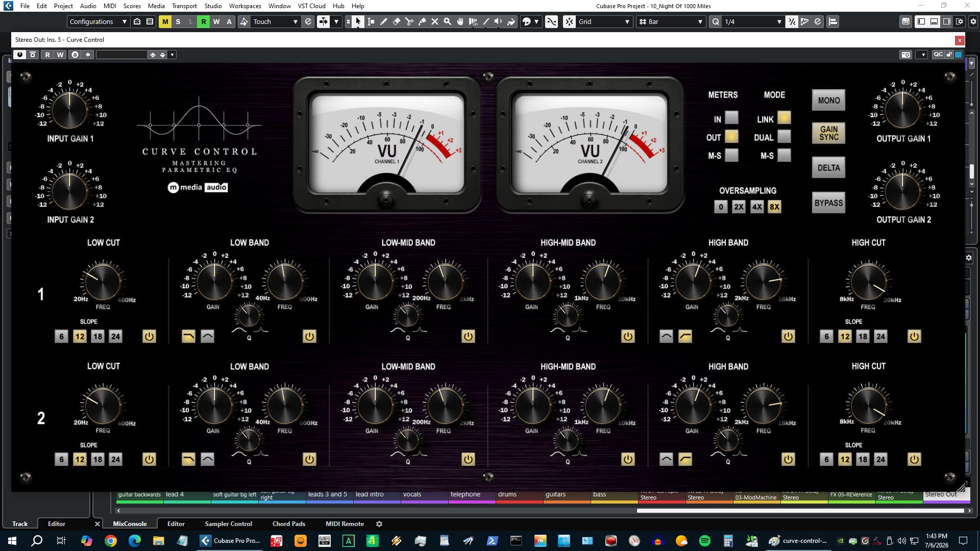Select the Color paint-bucket tool
This screenshot has height=551, width=980.
pyautogui.click(x=511, y=21)
